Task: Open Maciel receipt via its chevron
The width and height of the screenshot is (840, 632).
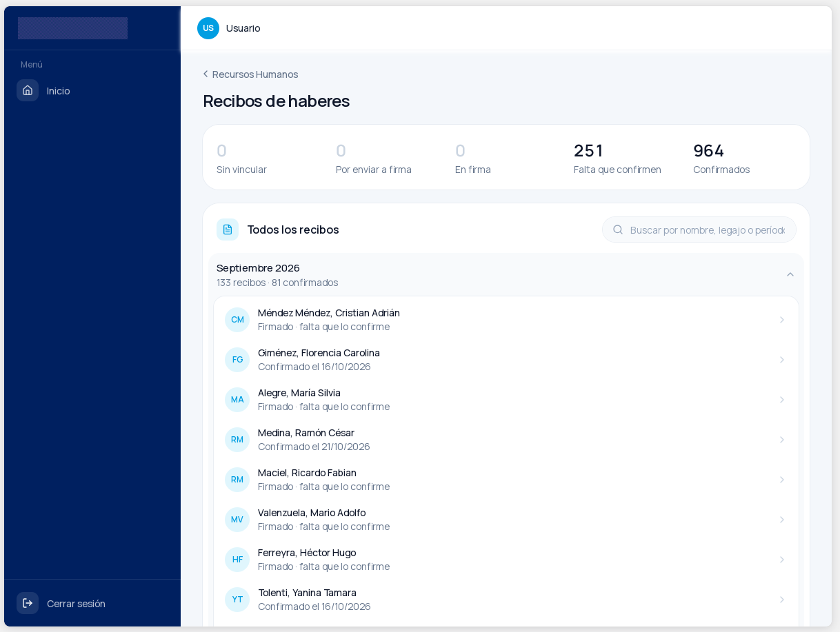Action: (x=782, y=480)
